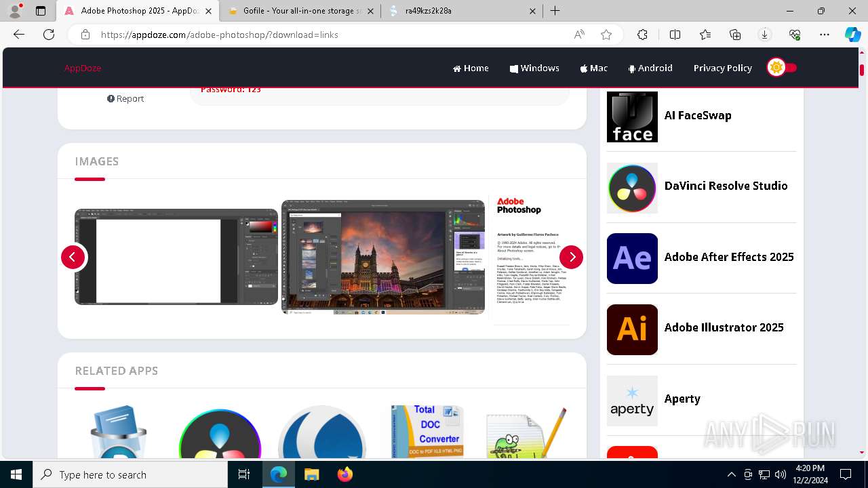Image resolution: width=868 pixels, height=488 pixels.
Task: Close the Gofile tab
Action: point(370,11)
